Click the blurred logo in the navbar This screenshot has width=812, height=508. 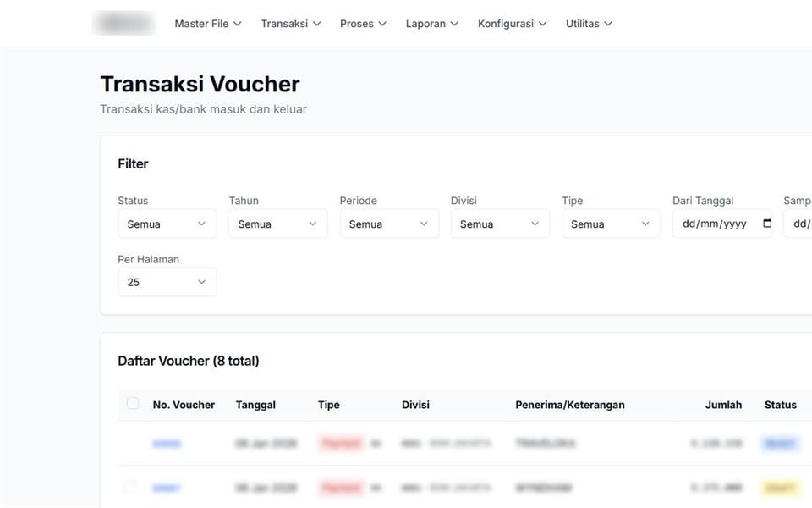coord(124,24)
